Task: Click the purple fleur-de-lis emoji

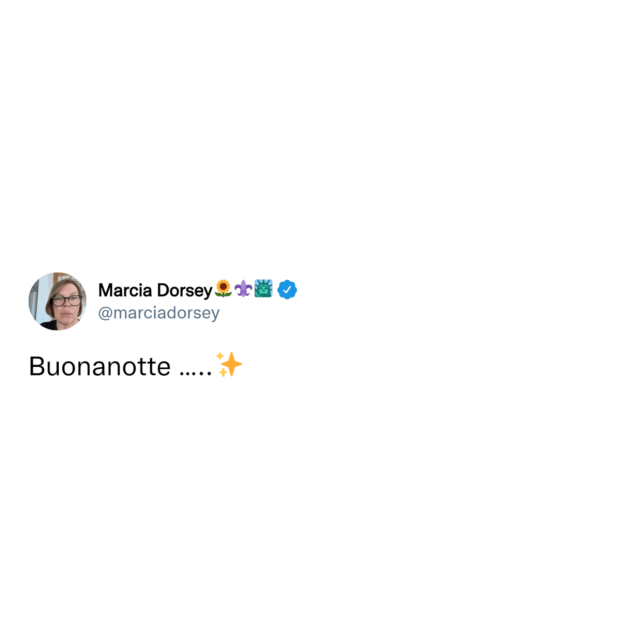Action: [x=243, y=289]
